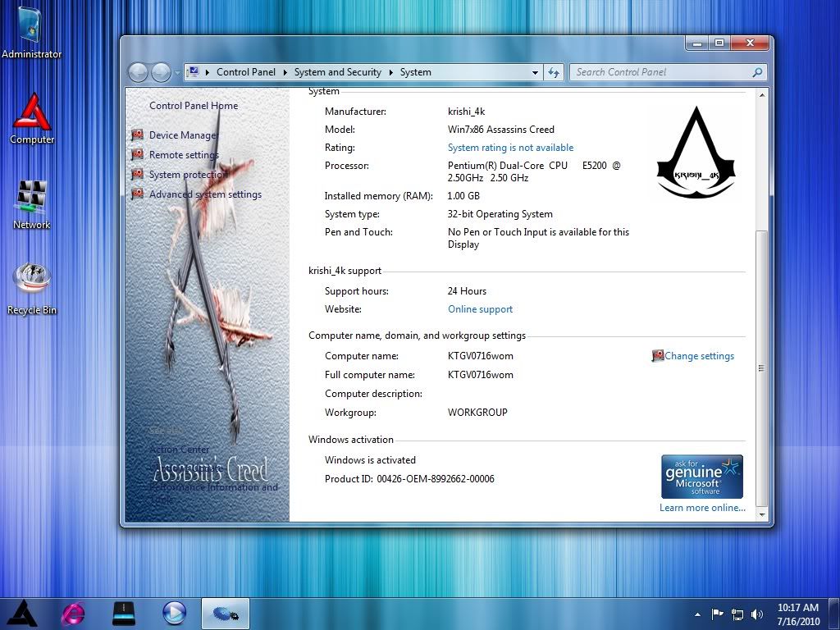This screenshot has height=630, width=840.
Task: Open the Administrator desktop icon
Action: (31, 32)
